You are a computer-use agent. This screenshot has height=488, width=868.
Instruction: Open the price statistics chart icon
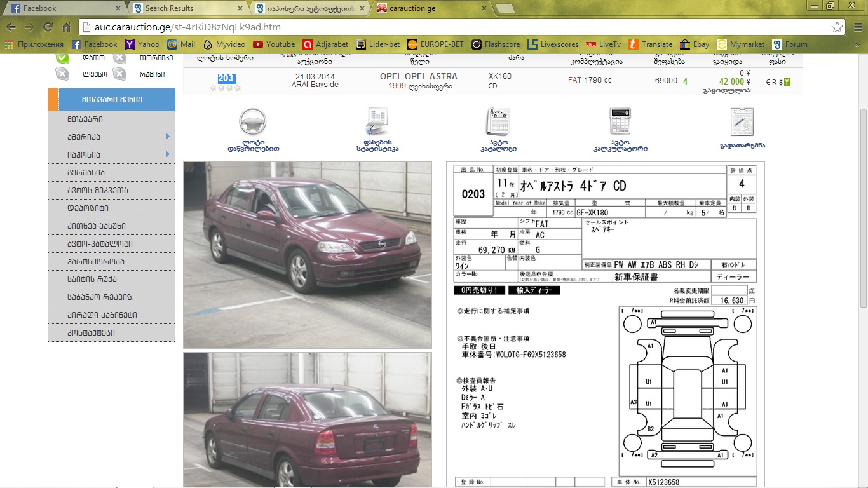(x=377, y=122)
